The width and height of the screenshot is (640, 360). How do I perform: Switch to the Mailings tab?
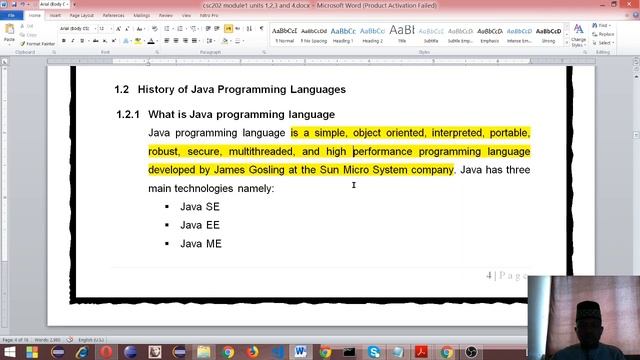142,16
